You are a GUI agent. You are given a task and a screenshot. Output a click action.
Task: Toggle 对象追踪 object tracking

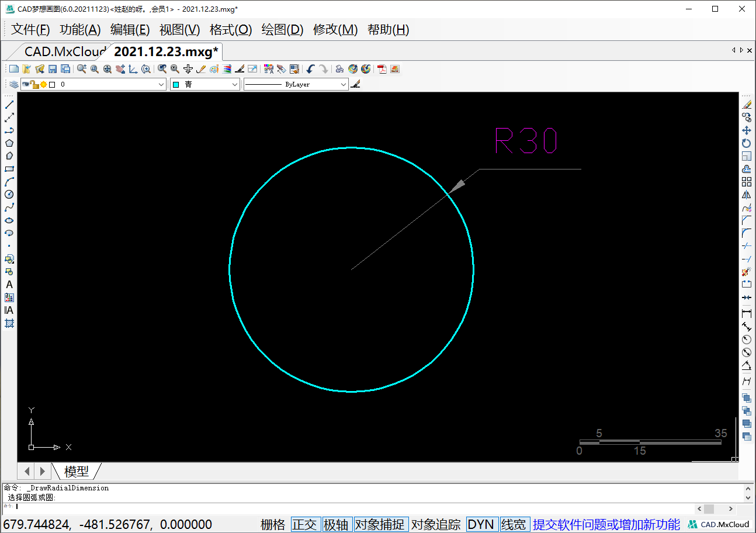[x=436, y=524]
